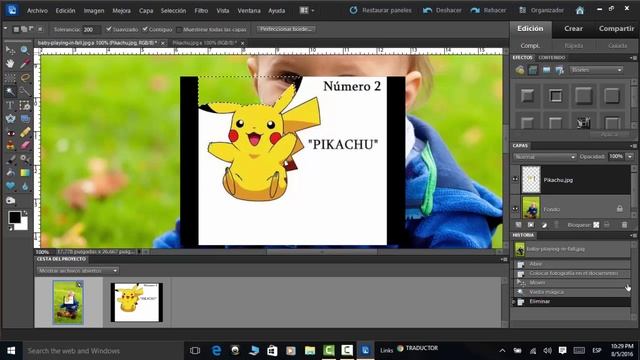The width and height of the screenshot is (640, 360).
Task: Switch to the Contenido panel tab
Action: tap(551, 58)
